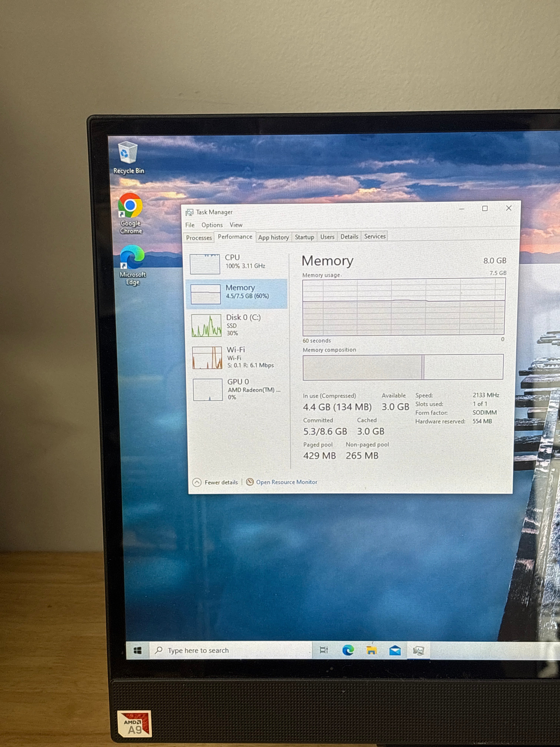Click the Non-paged pool 265 MB value
The width and height of the screenshot is (560, 747).
[362, 456]
